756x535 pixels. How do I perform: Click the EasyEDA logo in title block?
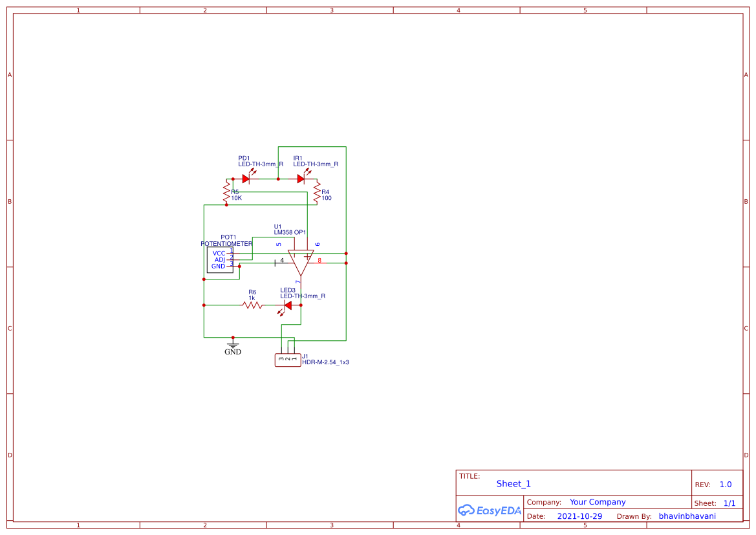[x=490, y=510]
